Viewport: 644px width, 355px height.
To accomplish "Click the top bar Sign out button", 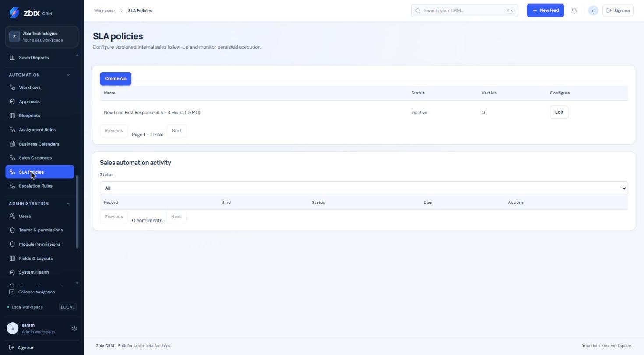I will point(618,10).
